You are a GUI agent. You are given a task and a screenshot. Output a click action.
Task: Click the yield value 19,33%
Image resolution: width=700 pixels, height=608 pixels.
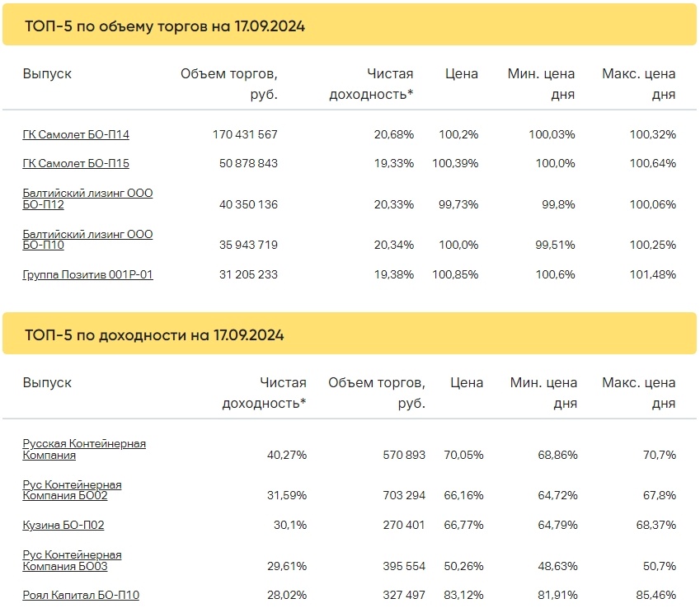pyautogui.click(x=394, y=163)
